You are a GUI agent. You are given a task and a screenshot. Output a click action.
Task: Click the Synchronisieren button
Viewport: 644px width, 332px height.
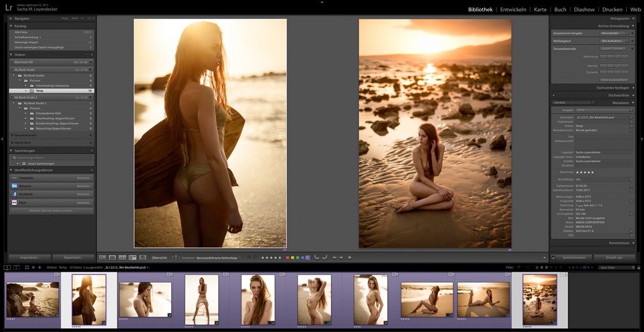[x=574, y=257]
